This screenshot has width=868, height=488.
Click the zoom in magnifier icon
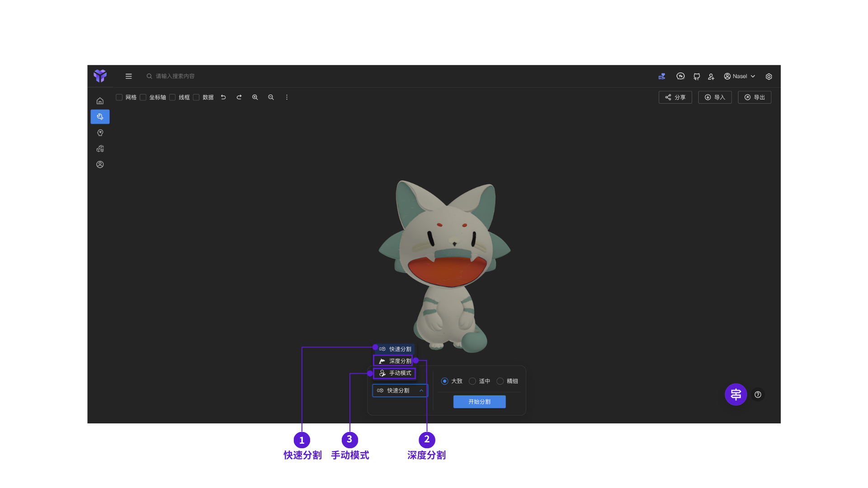coord(255,97)
